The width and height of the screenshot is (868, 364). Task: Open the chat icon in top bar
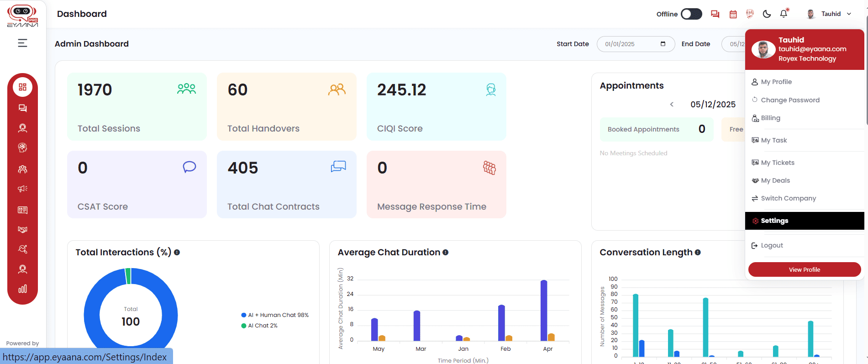point(715,14)
